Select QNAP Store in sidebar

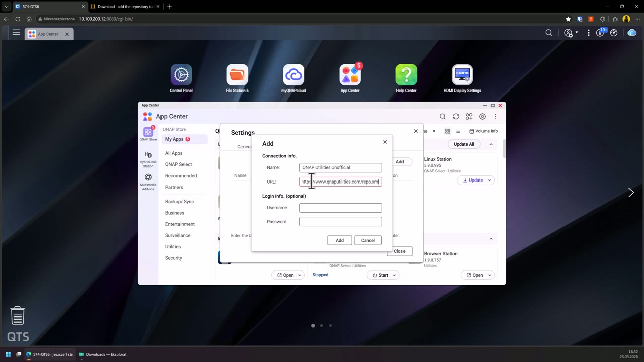pyautogui.click(x=148, y=134)
